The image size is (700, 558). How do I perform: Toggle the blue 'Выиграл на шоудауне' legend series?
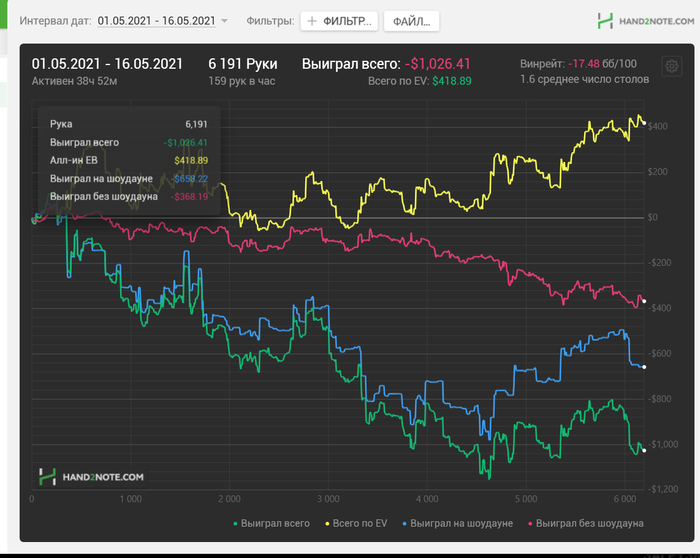pos(458,523)
